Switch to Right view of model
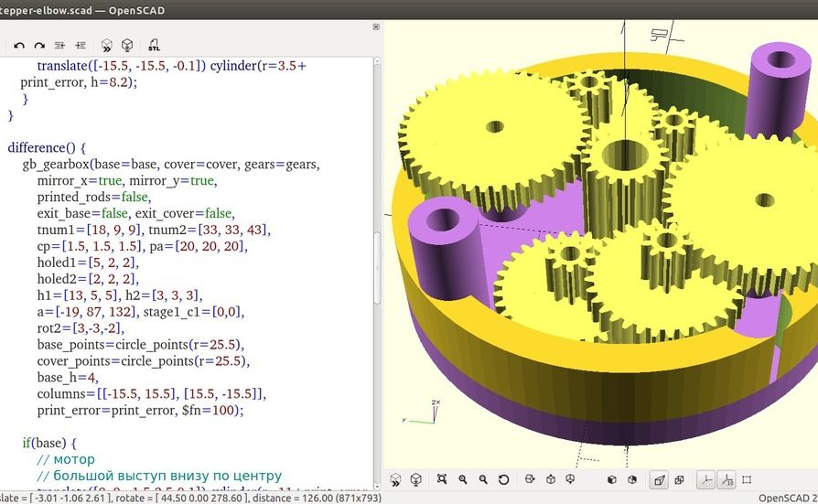This screenshot has width=818, height=504. [530, 479]
